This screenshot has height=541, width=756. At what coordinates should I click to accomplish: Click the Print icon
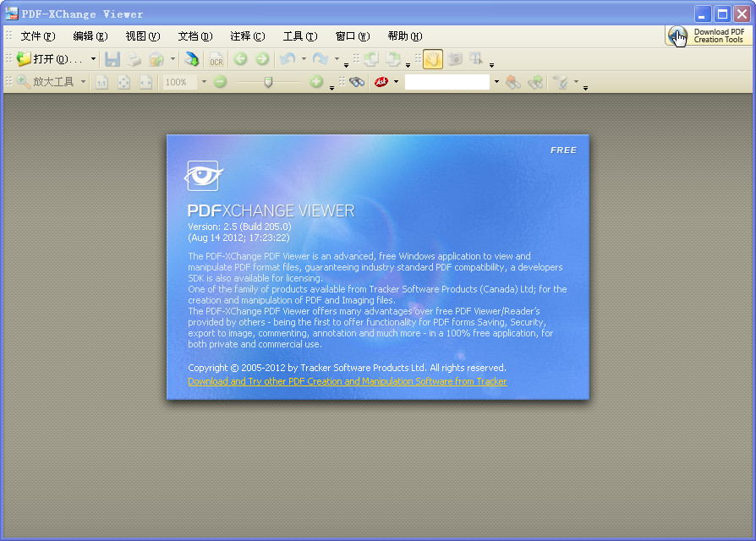point(134,59)
